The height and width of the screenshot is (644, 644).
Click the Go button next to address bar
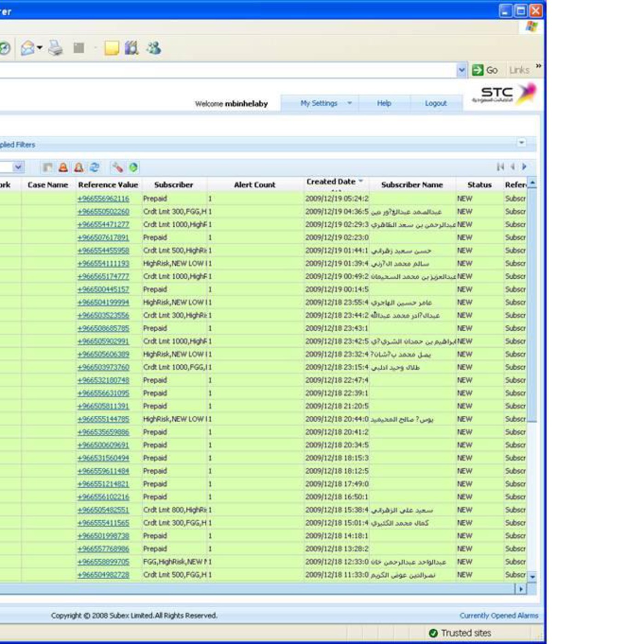click(x=485, y=70)
